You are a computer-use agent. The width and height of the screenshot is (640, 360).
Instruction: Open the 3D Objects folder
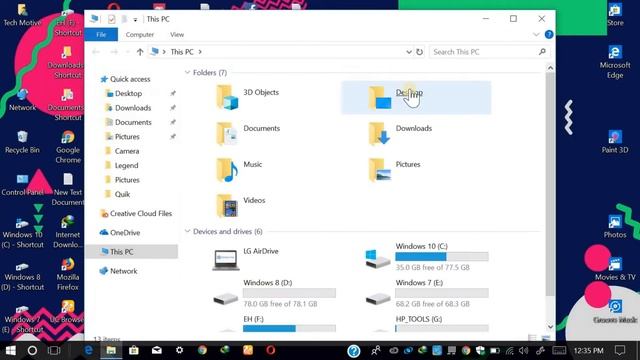(247, 97)
